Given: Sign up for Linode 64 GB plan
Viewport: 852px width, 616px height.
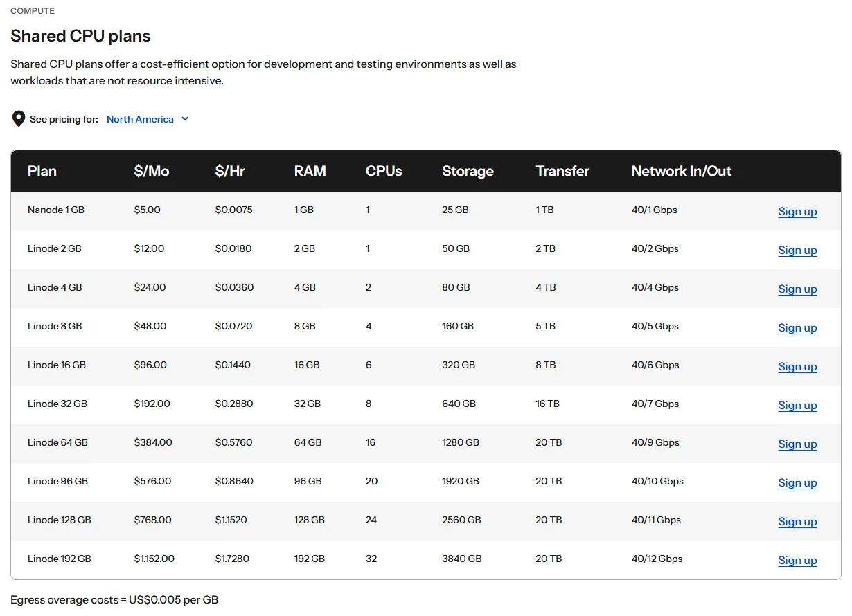Looking at the screenshot, I should point(797,444).
